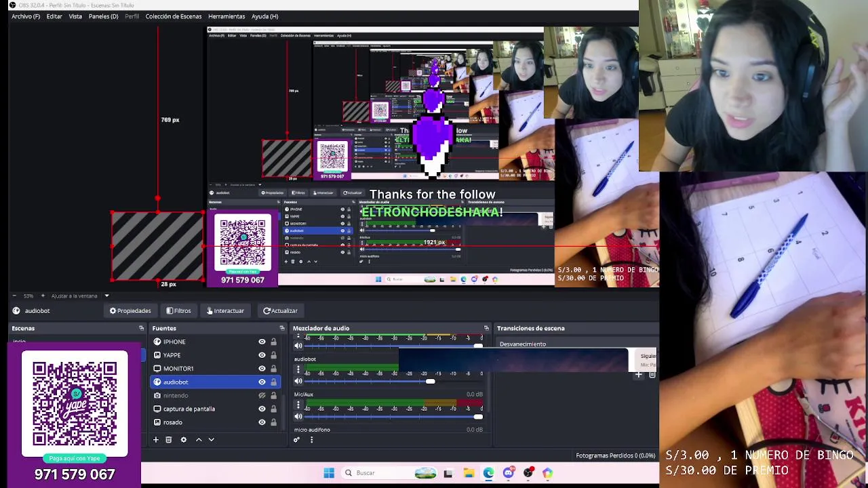Click Filtros button
Screen dimensions: 868x488
point(179,310)
